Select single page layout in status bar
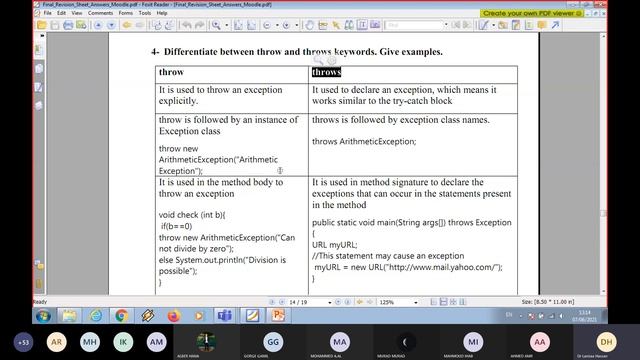The height and width of the screenshot is (360, 640). tap(434, 302)
